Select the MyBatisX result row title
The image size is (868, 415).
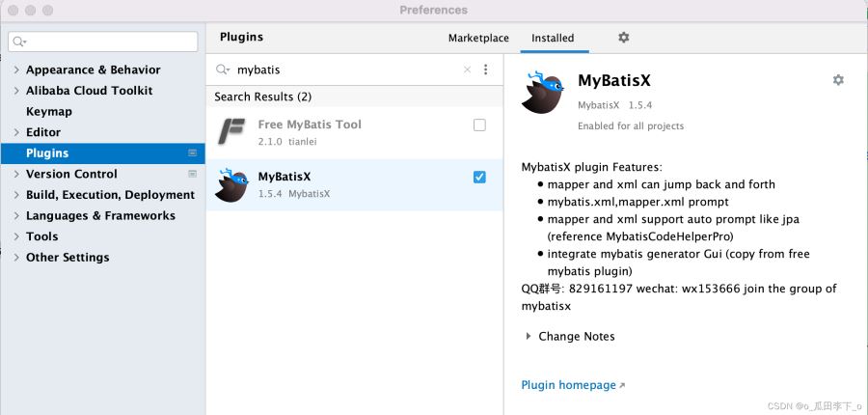[x=285, y=177]
